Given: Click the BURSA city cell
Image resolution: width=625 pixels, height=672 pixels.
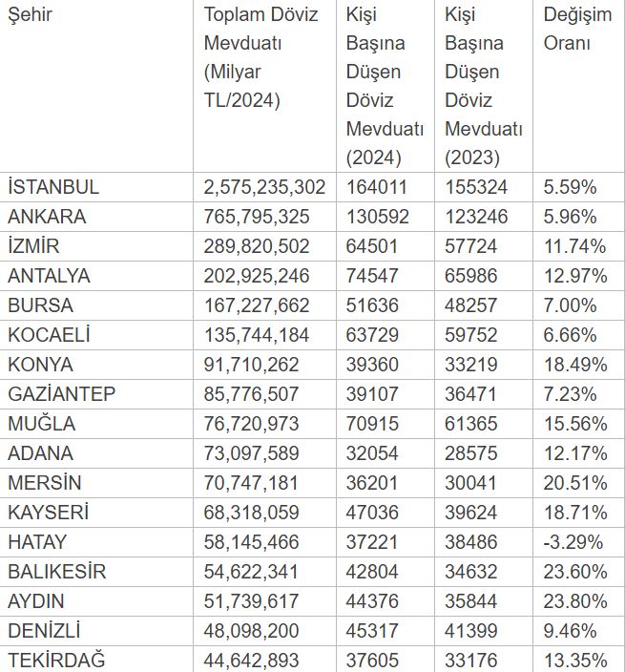Looking at the screenshot, I should tap(39, 305).
